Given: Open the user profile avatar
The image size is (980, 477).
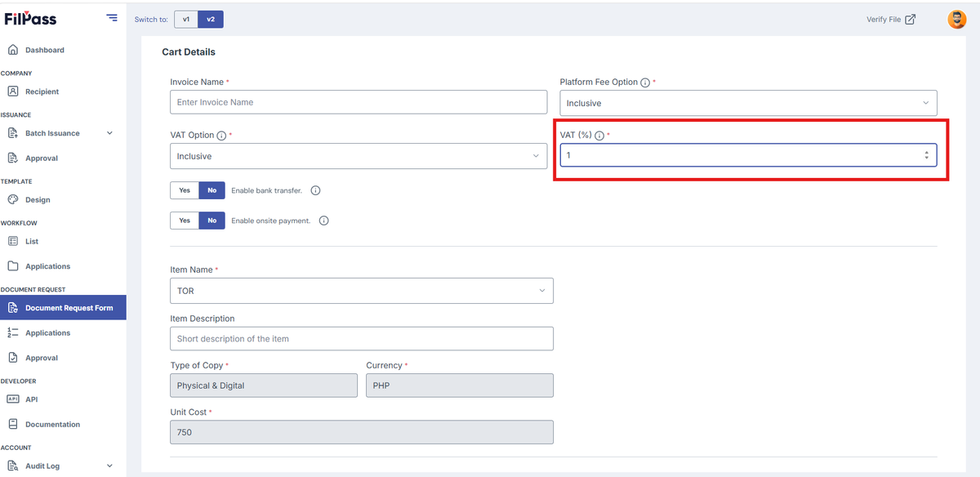Looking at the screenshot, I should pyautogui.click(x=956, y=20).
